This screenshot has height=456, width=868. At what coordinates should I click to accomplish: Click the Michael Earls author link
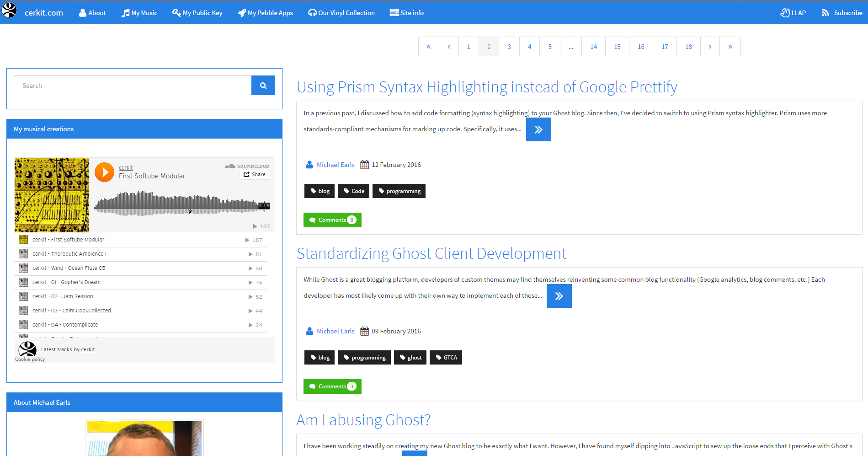coord(335,164)
